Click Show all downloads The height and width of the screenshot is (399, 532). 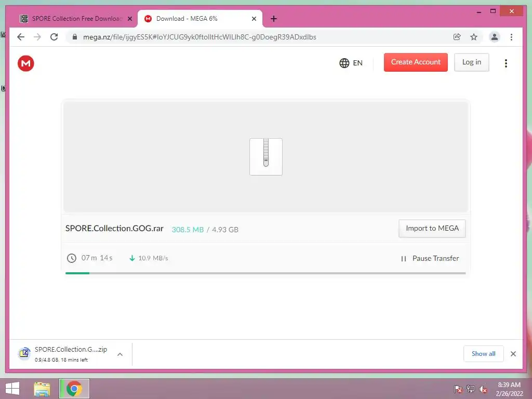(x=484, y=354)
